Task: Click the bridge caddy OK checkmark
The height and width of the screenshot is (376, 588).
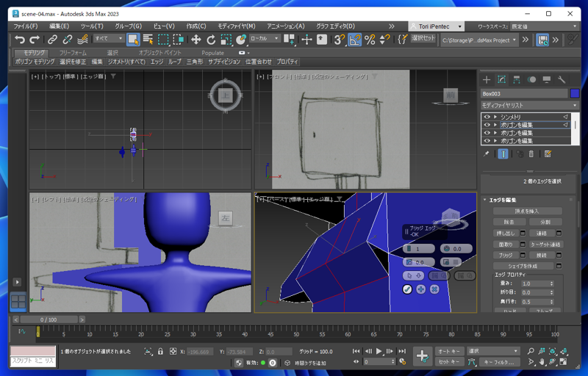Action: [x=407, y=289]
